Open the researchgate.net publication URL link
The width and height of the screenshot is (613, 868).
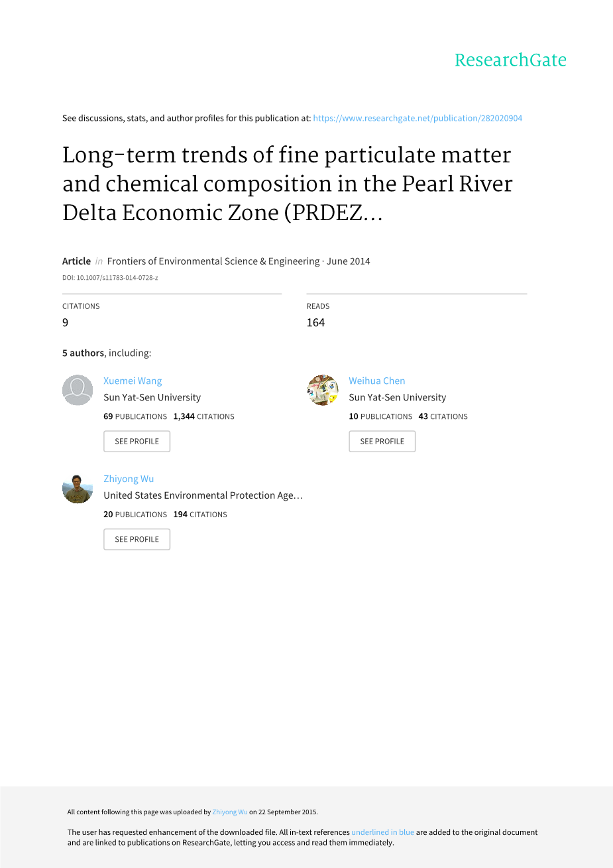pos(418,118)
